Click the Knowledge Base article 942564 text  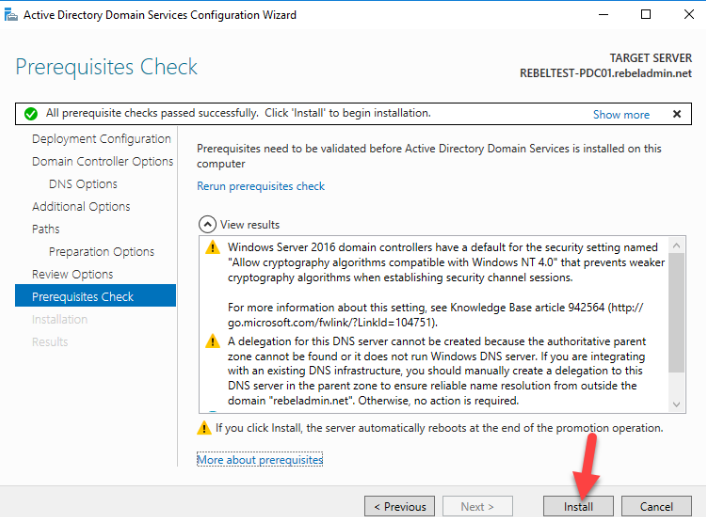pyautogui.click(x=527, y=308)
